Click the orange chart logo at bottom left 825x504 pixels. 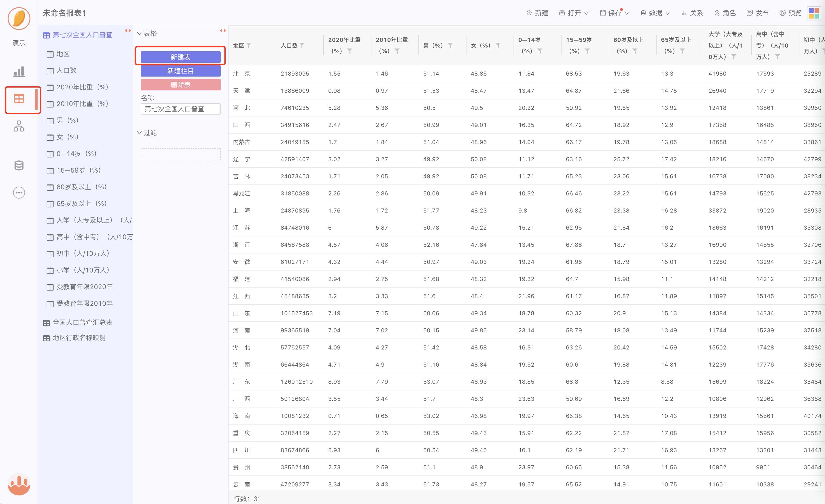tap(19, 484)
